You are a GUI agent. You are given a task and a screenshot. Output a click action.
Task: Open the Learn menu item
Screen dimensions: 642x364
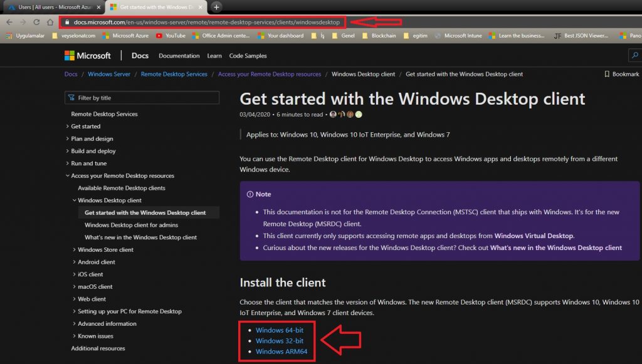pyautogui.click(x=214, y=56)
